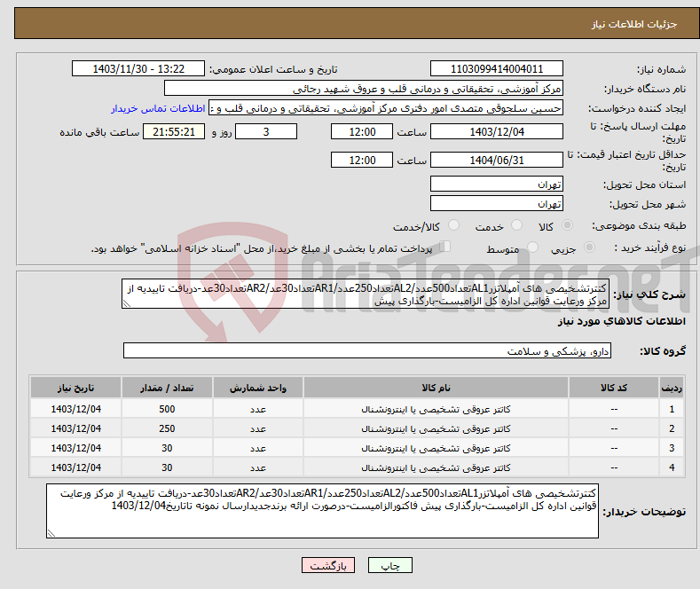The width and height of the screenshot is (700, 589).
Task: Click quantity 500 in row 1
Action: tap(167, 409)
